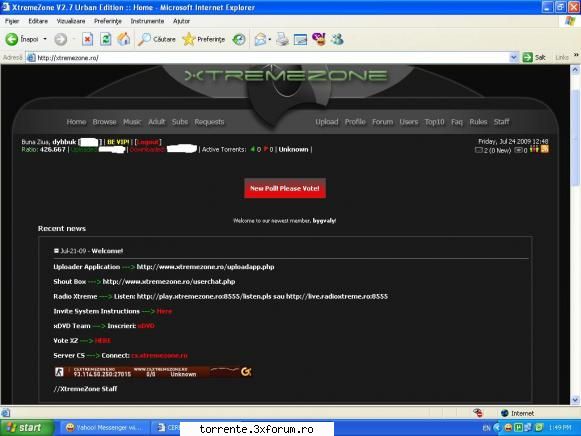Viewport: 581px width, 436px height.
Task: Collapse the Jul-21-09 Welcome news item
Action: 56,251
